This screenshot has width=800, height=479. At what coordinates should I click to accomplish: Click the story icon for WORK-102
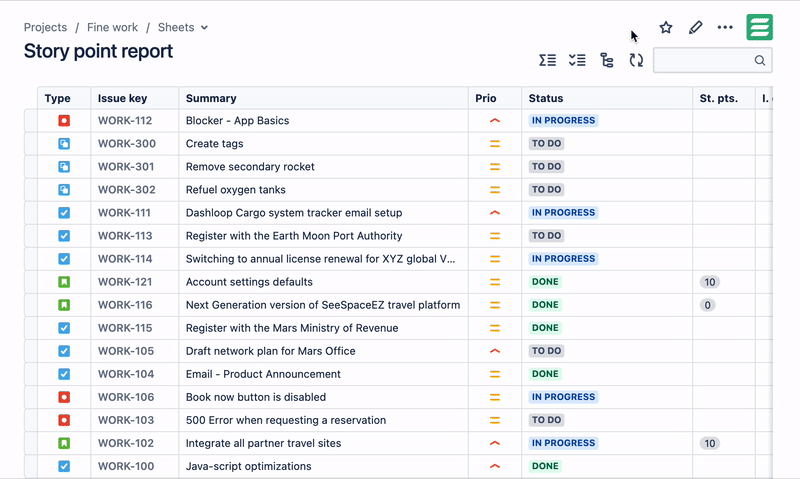64,443
